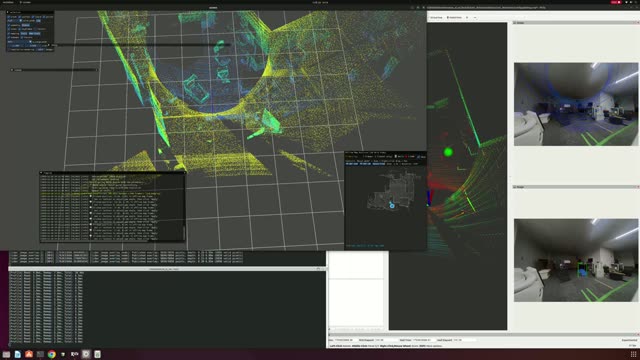Screen dimensions: 640x360
Task: Open the bottom camera image view in RViz
Action: 576,260
